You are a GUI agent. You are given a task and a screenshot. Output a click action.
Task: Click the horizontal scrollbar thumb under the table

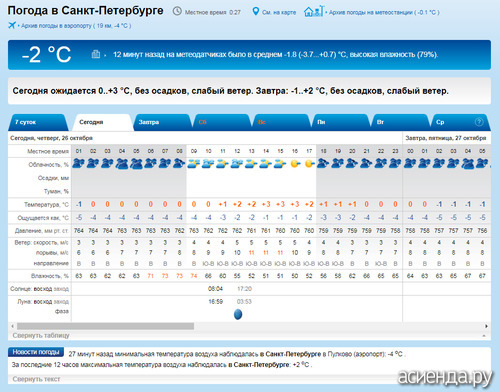coord(105,326)
